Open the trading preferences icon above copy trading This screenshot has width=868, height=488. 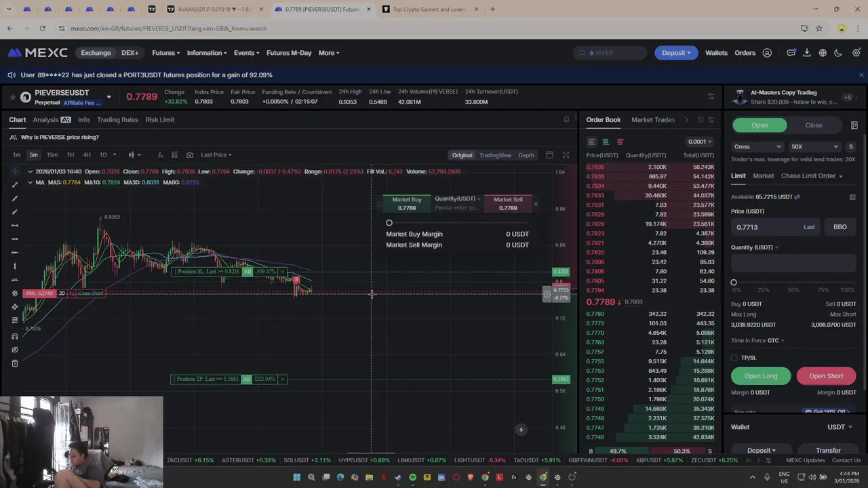click(x=711, y=96)
